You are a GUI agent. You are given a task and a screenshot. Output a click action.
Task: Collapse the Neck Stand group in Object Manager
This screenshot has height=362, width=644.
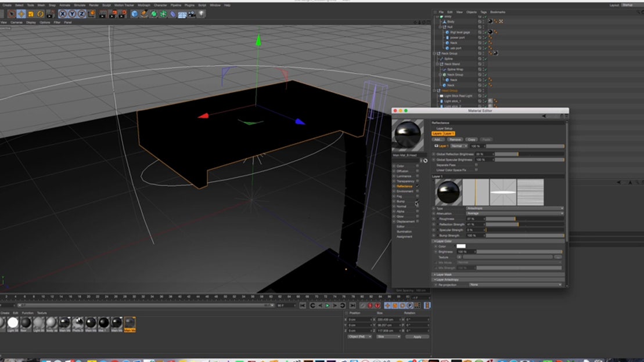tap(437, 64)
